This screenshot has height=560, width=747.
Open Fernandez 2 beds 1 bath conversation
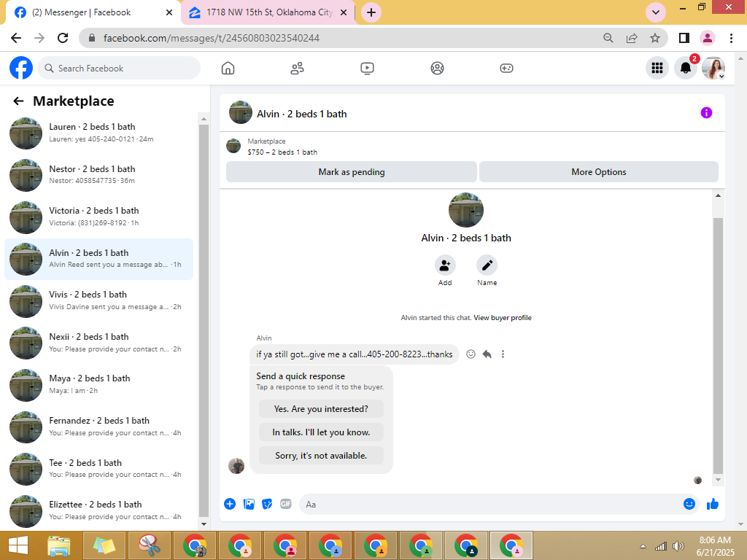(x=98, y=427)
